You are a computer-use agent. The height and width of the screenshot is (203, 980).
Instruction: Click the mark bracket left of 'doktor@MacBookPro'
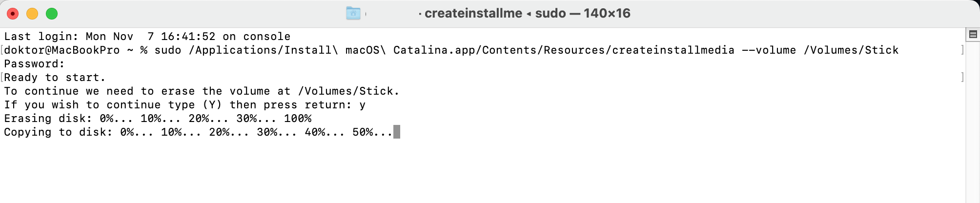tap(2, 50)
